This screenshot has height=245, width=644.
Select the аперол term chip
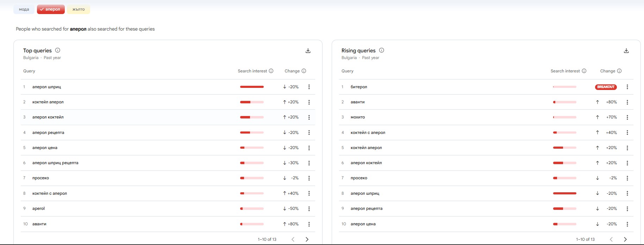(x=51, y=9)
